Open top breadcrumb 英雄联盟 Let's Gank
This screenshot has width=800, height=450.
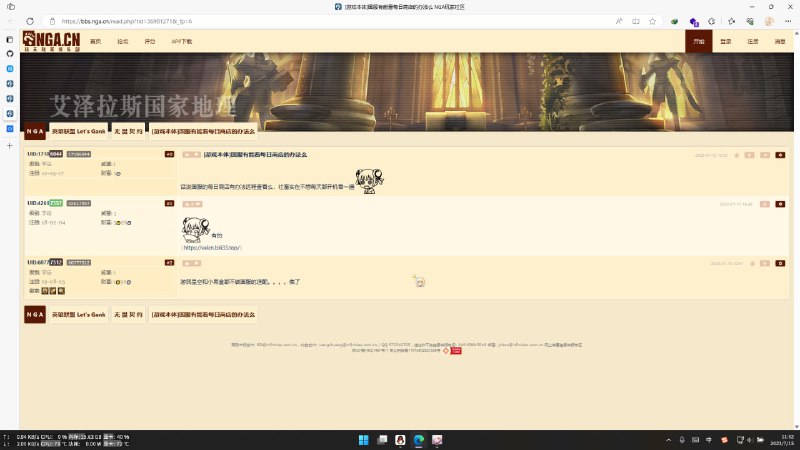[x=79, y=131]
